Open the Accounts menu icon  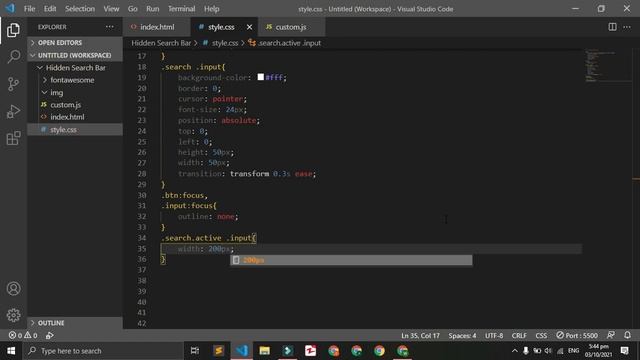[x=13, y=289]
